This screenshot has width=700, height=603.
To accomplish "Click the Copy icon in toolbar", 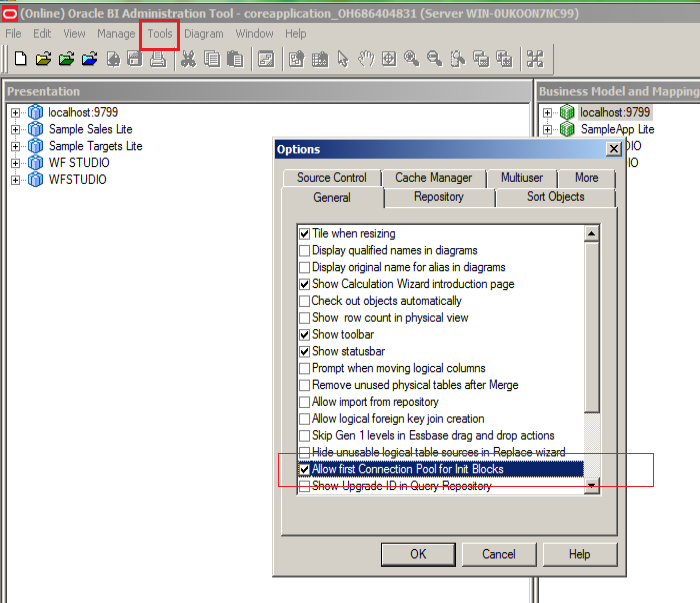I will pyautogui.click(x=212, y=58).
